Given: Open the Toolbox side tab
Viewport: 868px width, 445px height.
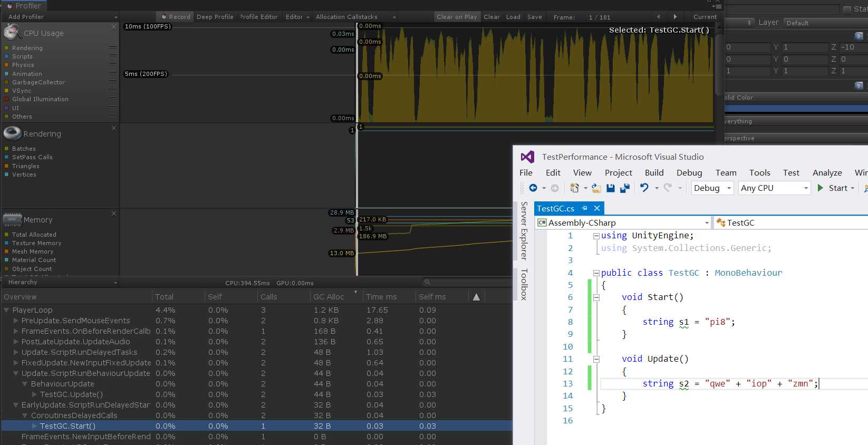Looking at the screenshot, I should coord(524,284).
